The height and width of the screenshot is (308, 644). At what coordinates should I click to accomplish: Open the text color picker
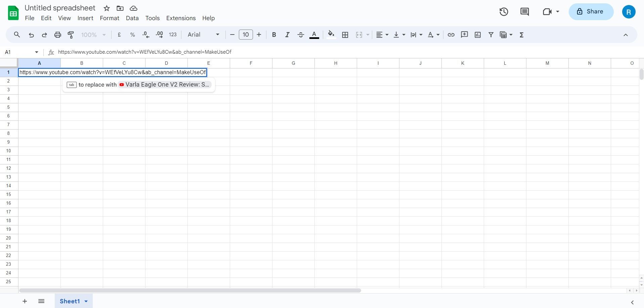314,35
